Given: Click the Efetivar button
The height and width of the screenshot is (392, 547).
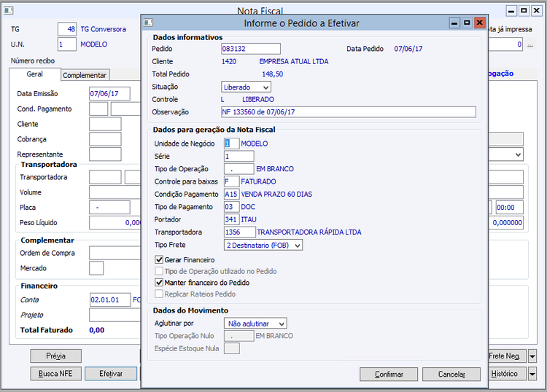Looking at the screenshot, I should coord(111,374).
